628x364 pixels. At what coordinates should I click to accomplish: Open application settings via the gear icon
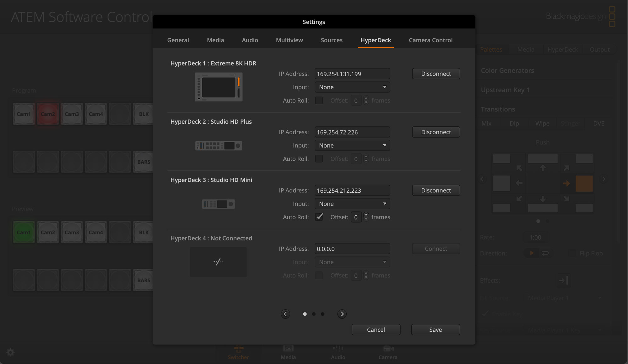10,352
